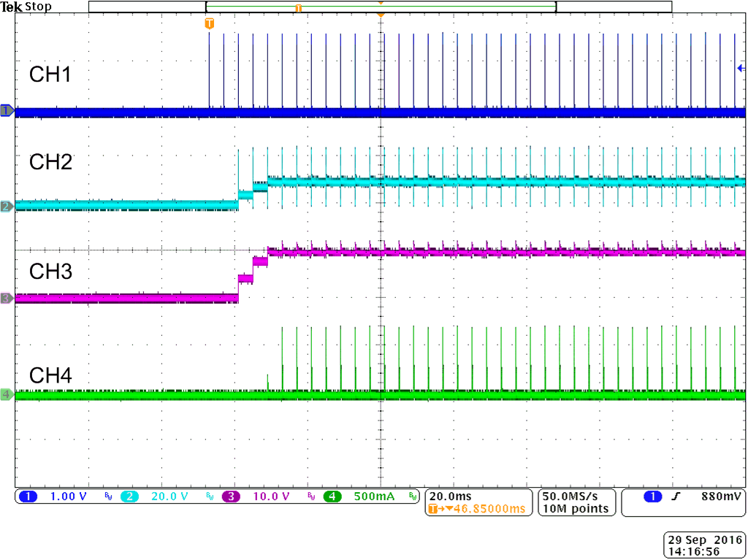The width and height of the screenshot is (748, 560).
Task: Select the CH1 channel badge on left edge
Action: (x=6, y=111)
